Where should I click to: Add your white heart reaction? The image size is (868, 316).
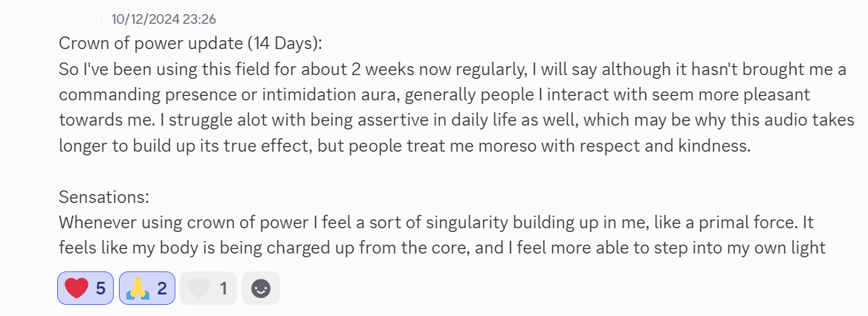(x=208, y=288)
